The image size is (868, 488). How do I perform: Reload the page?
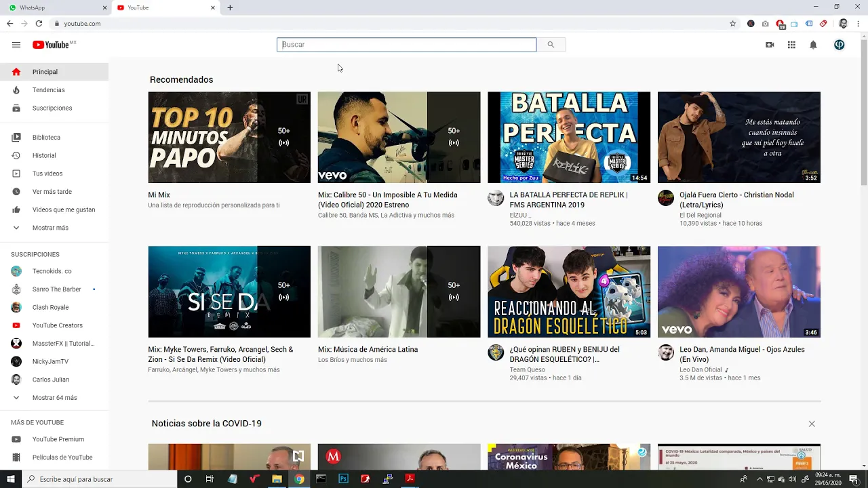pos(39,24)
